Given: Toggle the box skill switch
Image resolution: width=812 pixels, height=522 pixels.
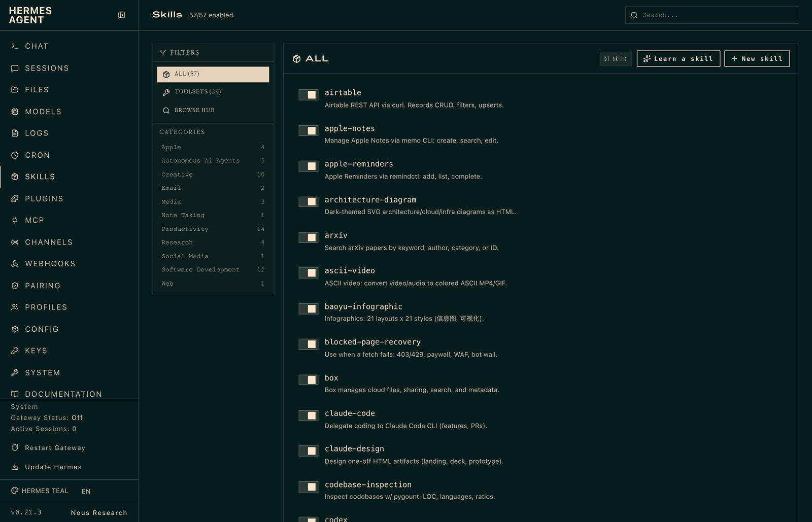Looking at the screenshot, I should [308, 380].
